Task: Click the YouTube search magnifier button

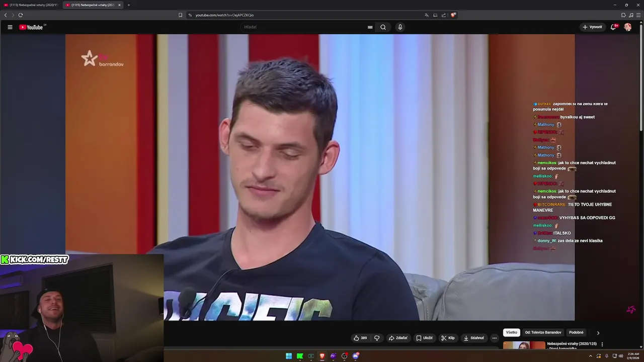Action: 383,27
